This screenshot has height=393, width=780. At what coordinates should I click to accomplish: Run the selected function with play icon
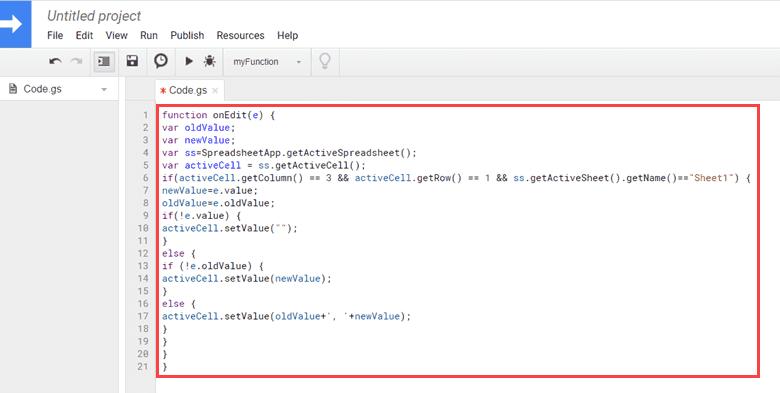click(x=189, y=61)
